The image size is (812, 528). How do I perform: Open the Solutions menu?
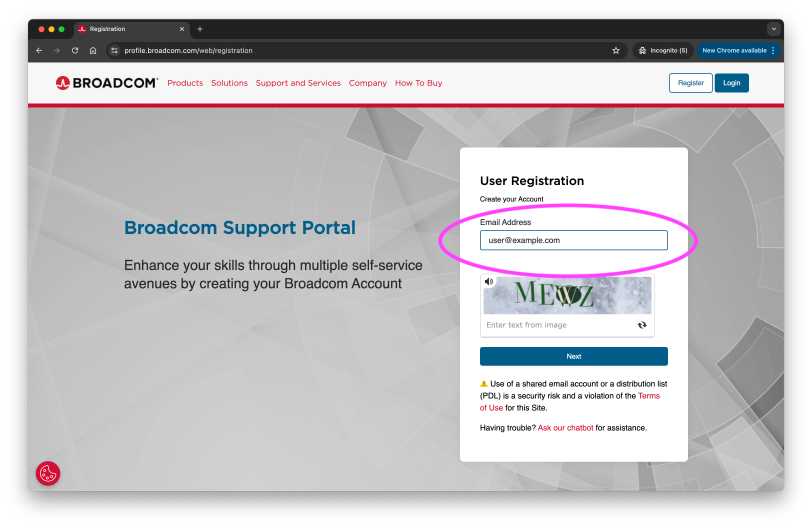[229, 83]
